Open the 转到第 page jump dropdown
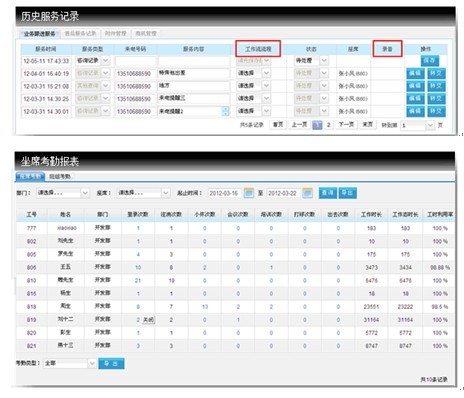The width and height of the screenshot is (464, 398). pos(430,125)
